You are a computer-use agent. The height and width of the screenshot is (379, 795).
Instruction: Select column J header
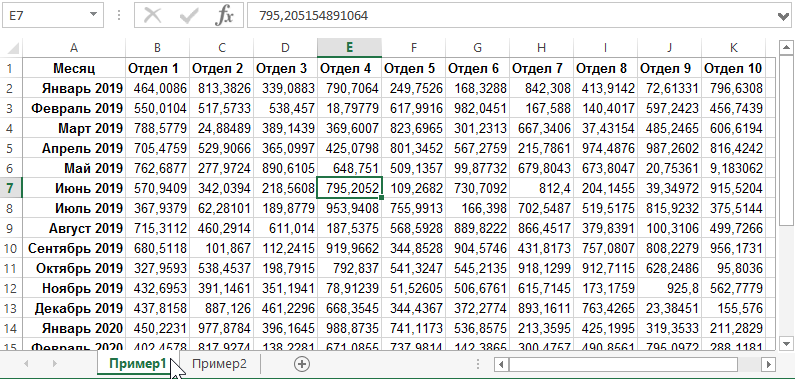pos(669,48)
